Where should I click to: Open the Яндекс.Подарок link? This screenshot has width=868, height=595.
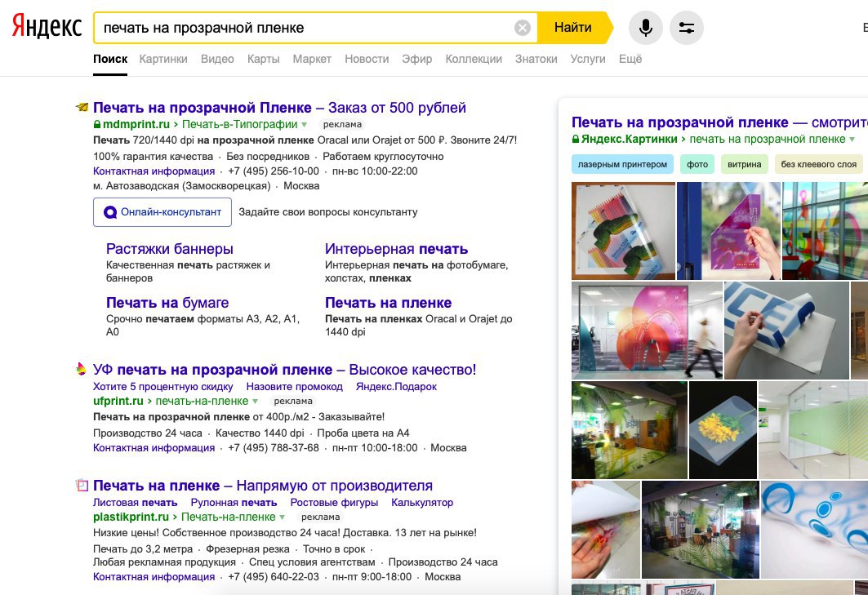point(396,386)
